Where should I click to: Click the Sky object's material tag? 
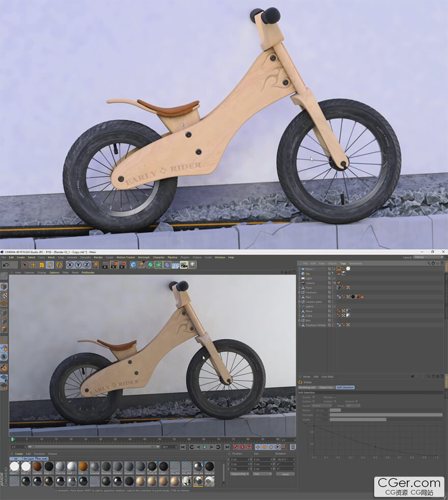click(343, 274)
